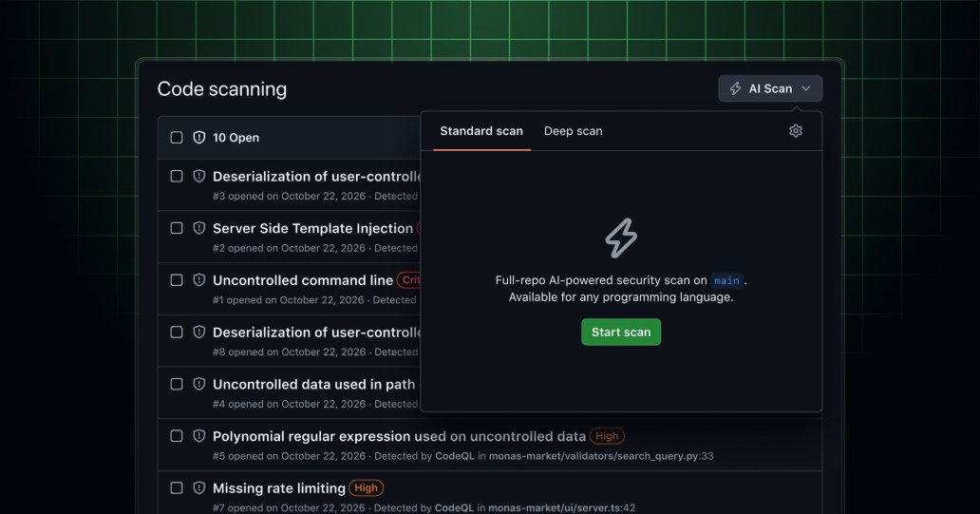Click CodeQL in the Polynomial regular expression row

point(454,456)
